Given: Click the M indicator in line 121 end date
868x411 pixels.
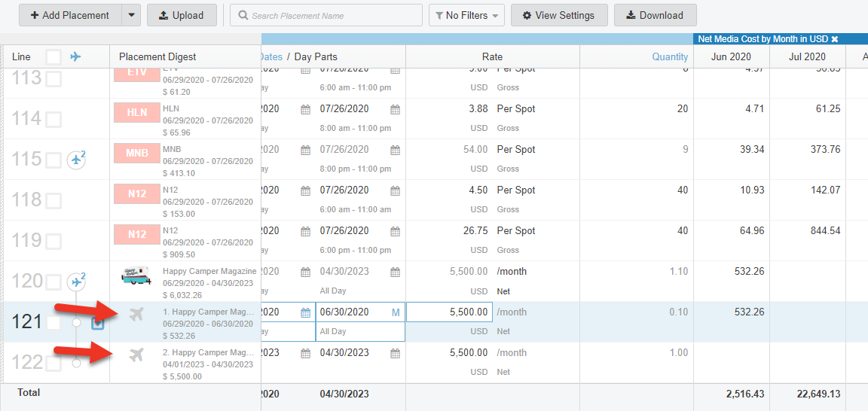Looking at the screenshot, I should 396,312.
